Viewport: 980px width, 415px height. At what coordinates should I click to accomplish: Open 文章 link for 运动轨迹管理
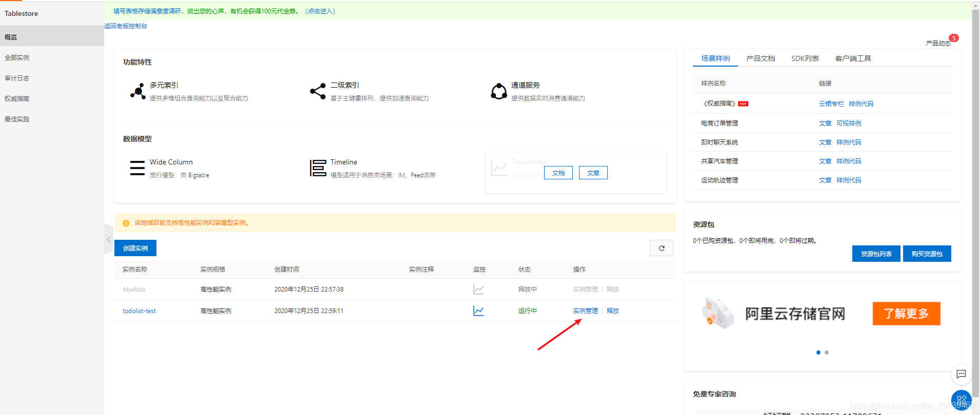pyautogui.click(x=825, y=180)
